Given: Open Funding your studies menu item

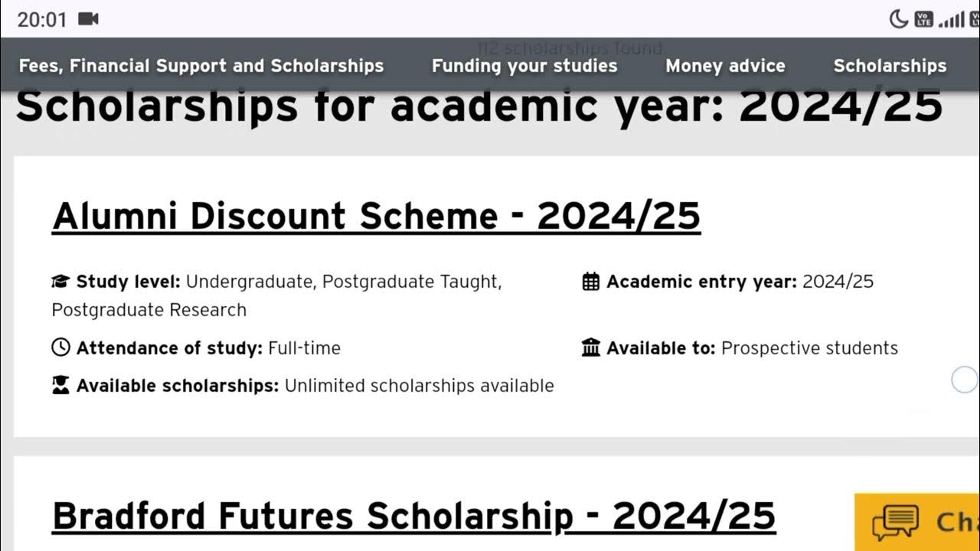Looking at the screenshot, I should click(x=524, y=66).
